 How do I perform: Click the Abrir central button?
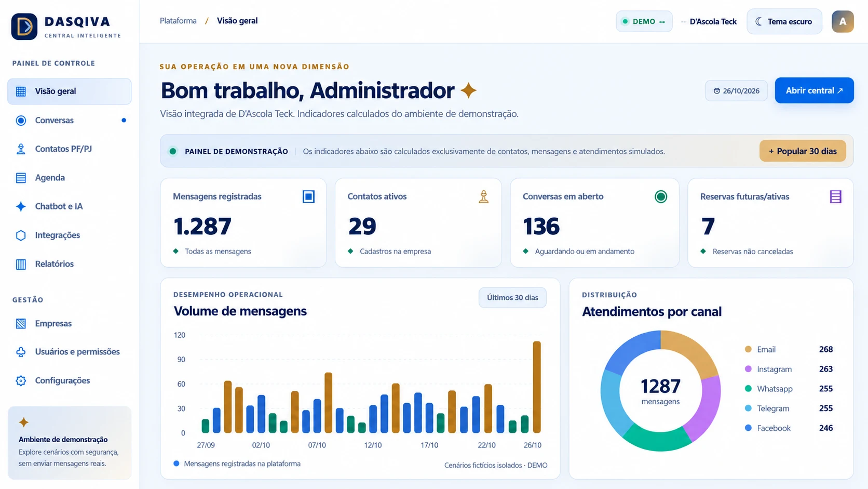click(x=814, y=90)
